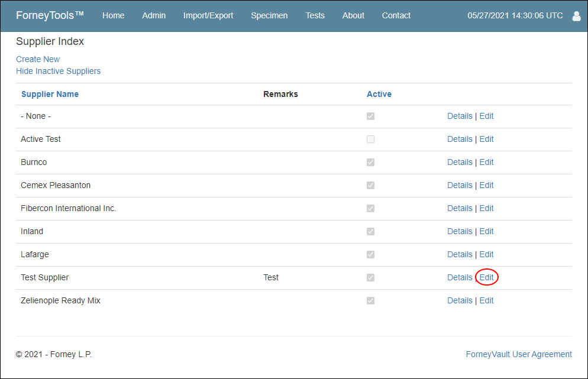
Task: Open the Tests menu
Action: click(x=315, y=15)
